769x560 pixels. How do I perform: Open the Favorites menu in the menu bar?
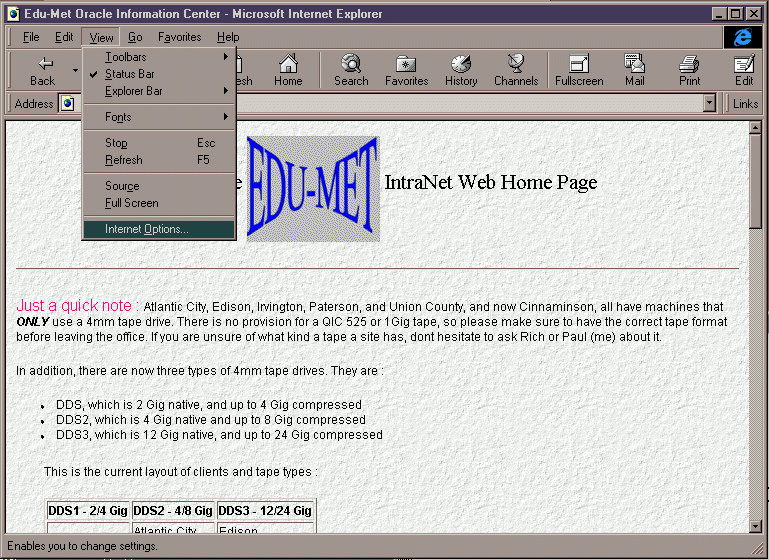tap(179, 37)
